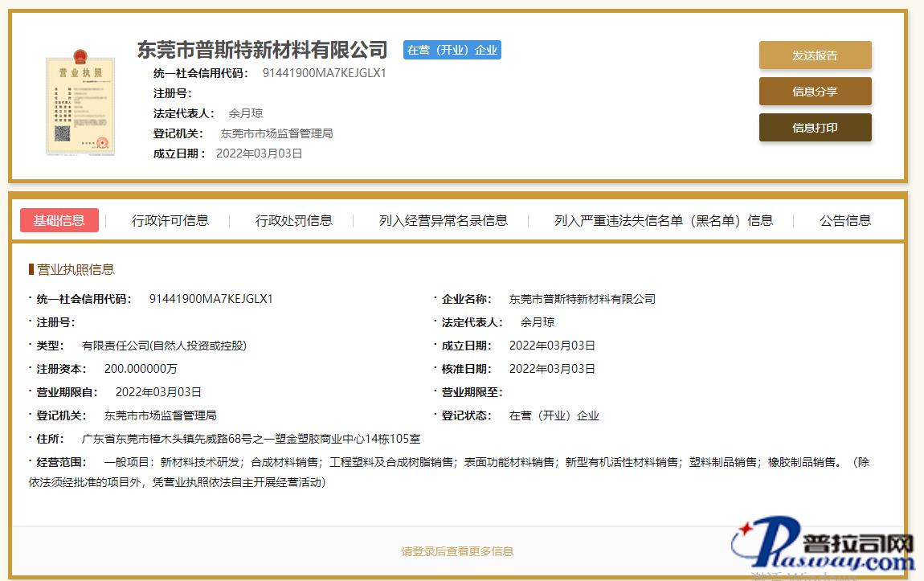Click the 营业执照信息 section title
This screenshot has width=924, height=581.
(x=76, y=269)
